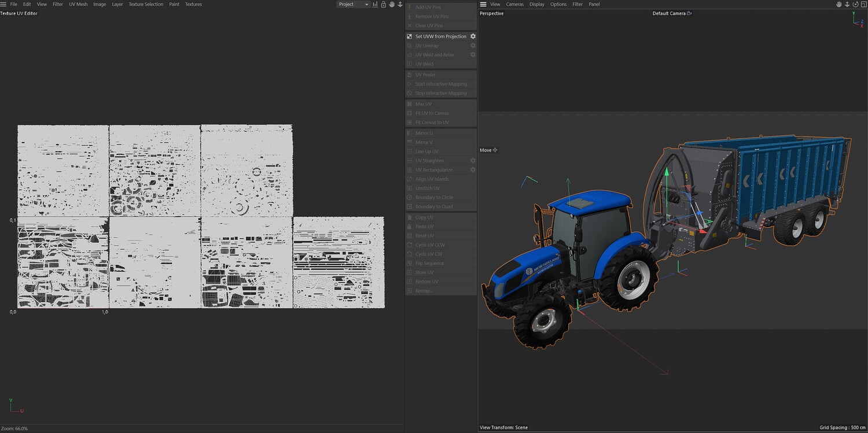The height and width of the screenshot is (433, 868).
Task: Open the Paint menu
Action: [174, 4]
